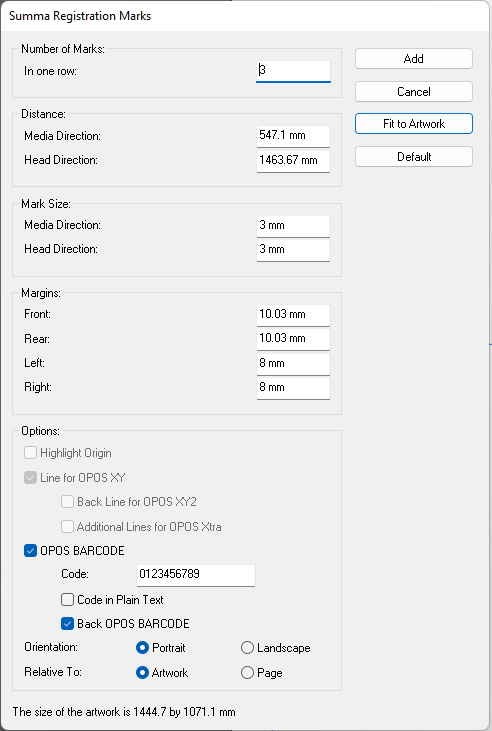This screenshot has width=492, height=731.
Task: Toggle Back Line for OPOS XY2 checkbox
Action: coord(68,502)
